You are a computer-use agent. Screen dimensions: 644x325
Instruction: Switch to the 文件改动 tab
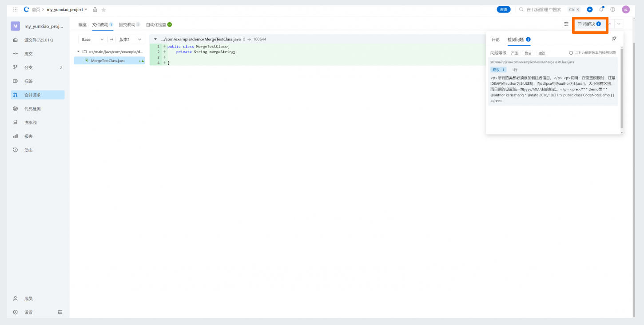[x=103, y=24]
